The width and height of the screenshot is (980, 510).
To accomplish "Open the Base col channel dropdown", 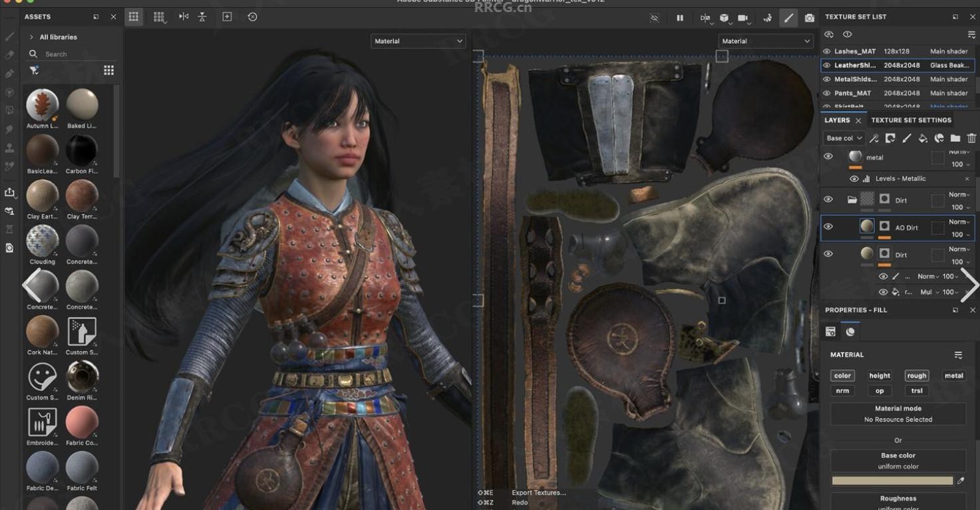I will (844, 138).
